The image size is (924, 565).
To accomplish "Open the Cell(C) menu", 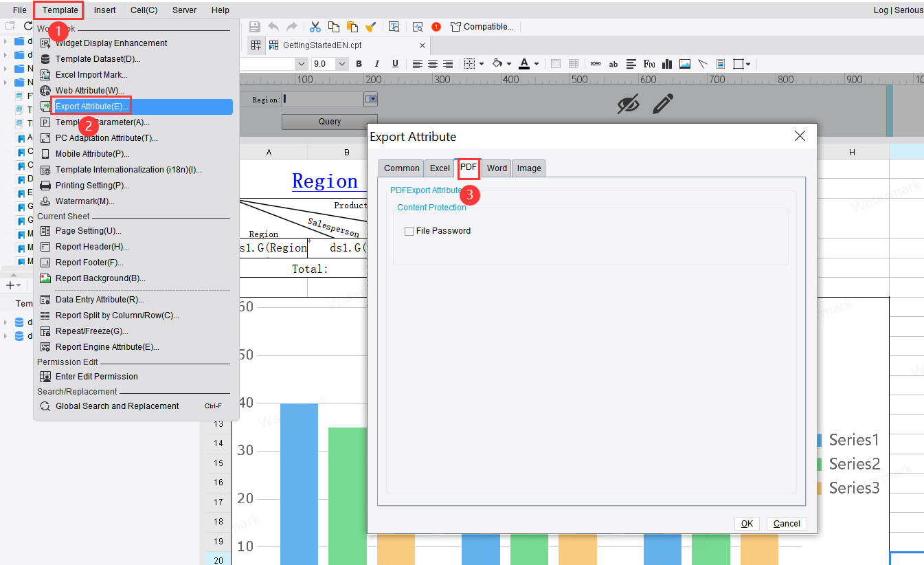I will (x=144, y=10).
